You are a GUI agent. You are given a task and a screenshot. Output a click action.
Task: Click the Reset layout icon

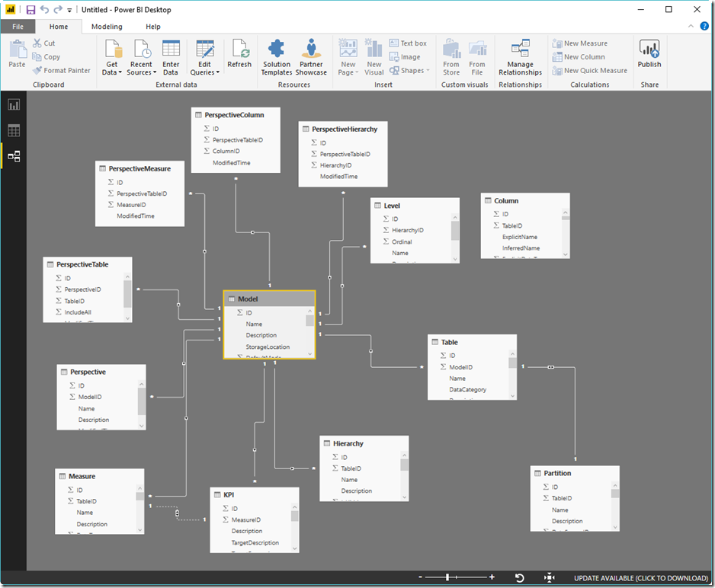pyautogui.click(x=519, y=577)
